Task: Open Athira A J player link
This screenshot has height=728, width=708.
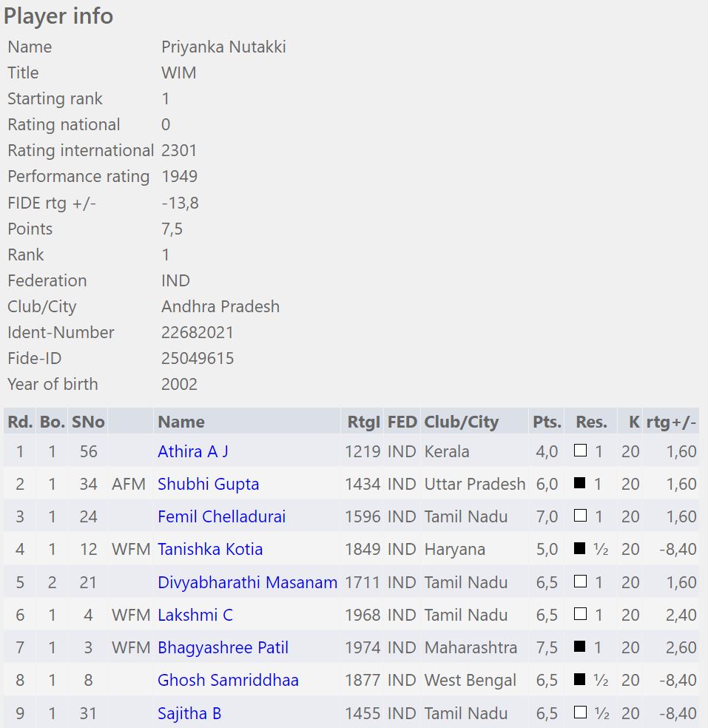Action: pos(192,451)
